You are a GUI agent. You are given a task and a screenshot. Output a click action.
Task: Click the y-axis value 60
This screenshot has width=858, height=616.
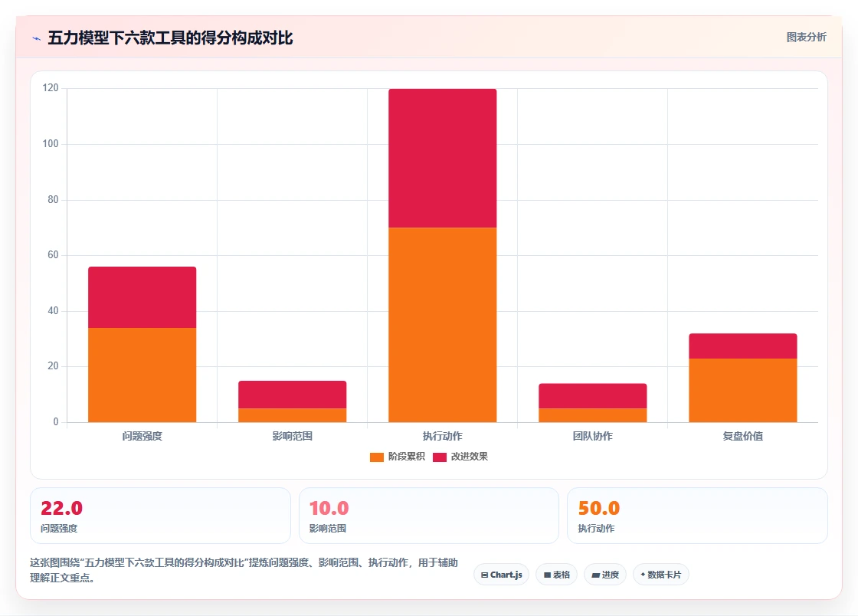coord(53,254)
